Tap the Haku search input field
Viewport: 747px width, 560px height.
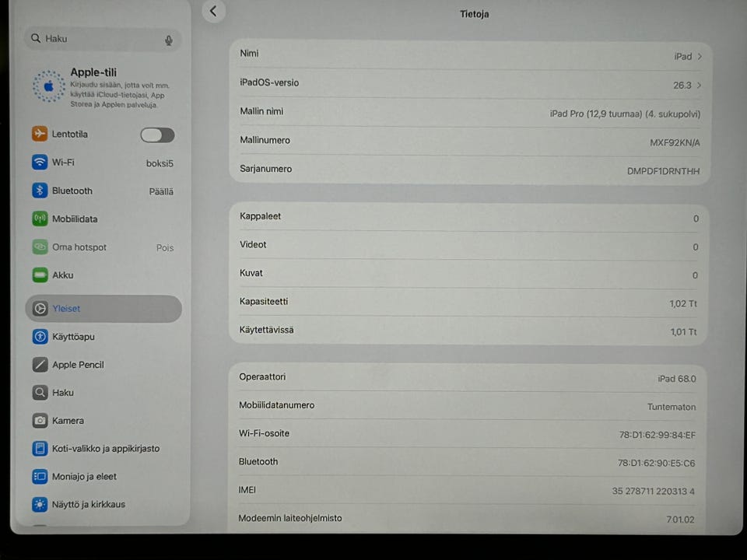coord(103,39)
